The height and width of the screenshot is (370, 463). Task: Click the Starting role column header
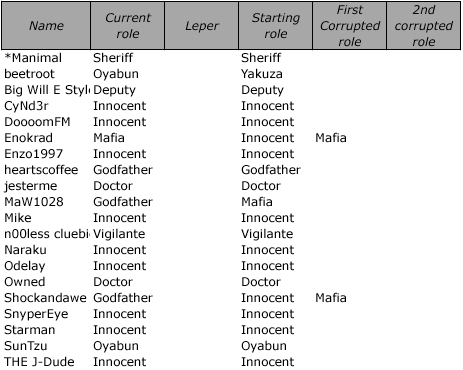[276, 26]
